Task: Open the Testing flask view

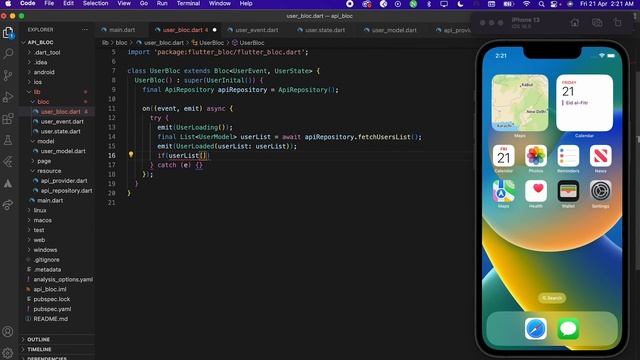Action: pos(8,140)
